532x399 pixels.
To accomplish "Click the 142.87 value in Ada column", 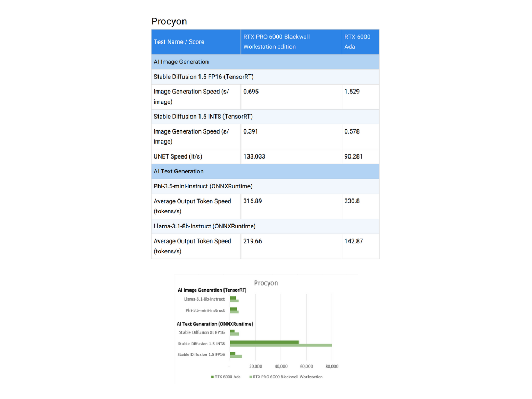I will (353, 241).
